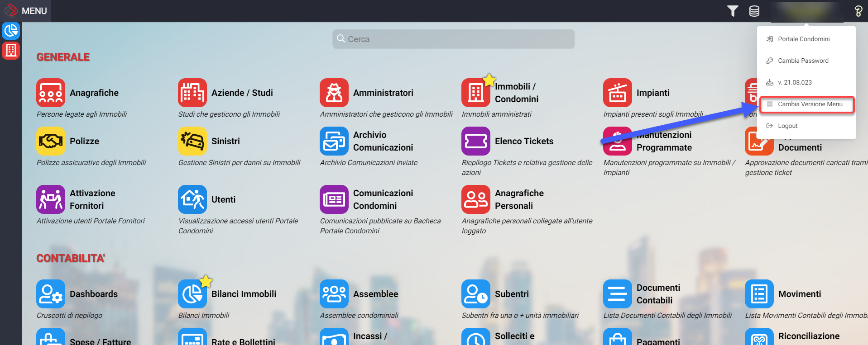Click the Subentri label
This screenshot has height=345, width=868.
(512, 294)
